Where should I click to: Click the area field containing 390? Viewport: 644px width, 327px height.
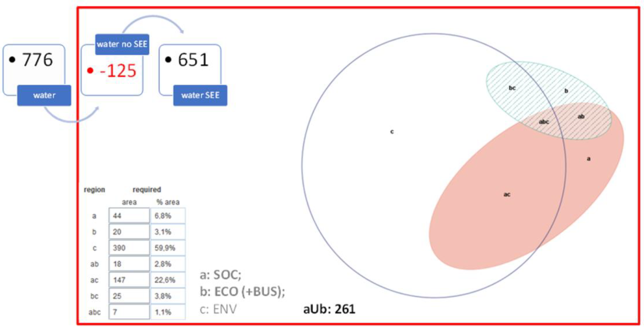coord(129,248)
